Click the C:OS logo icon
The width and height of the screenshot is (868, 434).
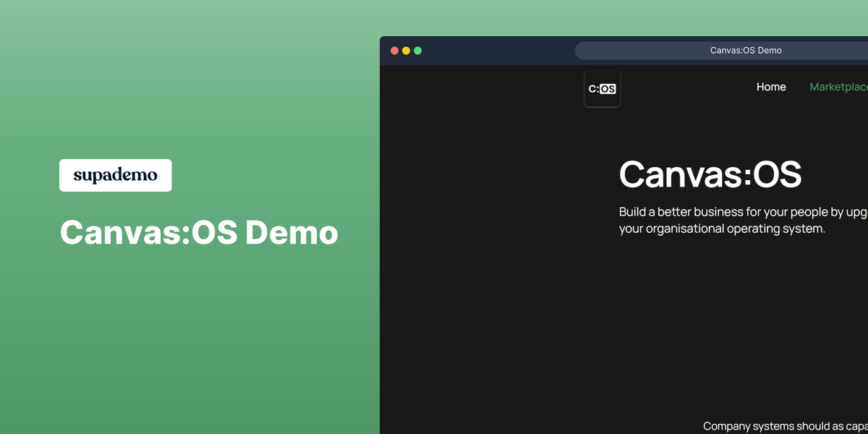pyautogui.click(x=602, y=89)
